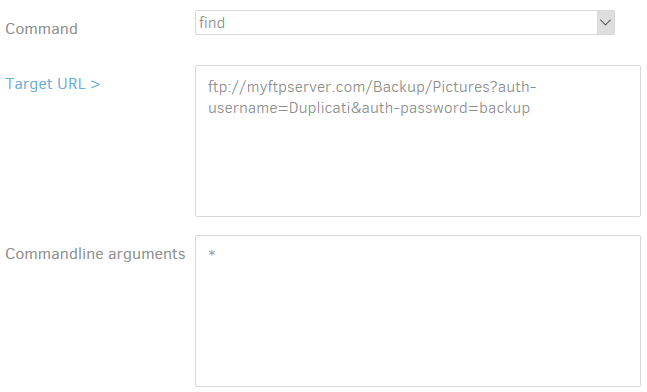Click blank space below asterisk in arguments box
This screenshot has height=392, width=647.
click(418, 322)
